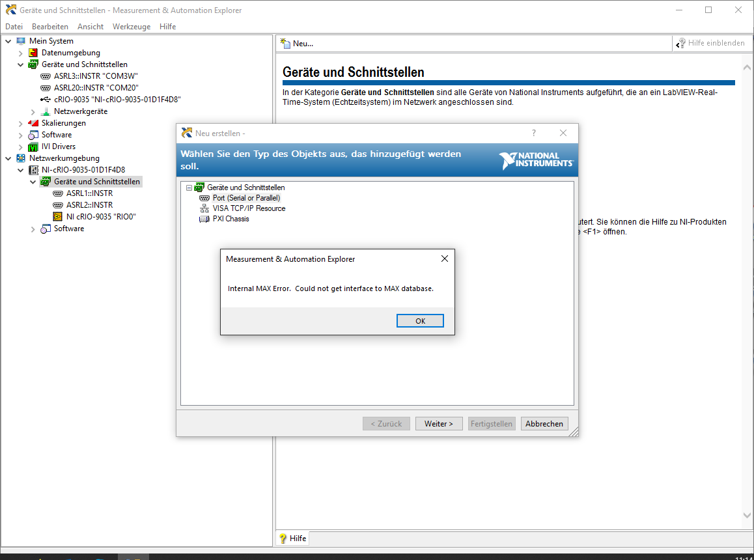
Task: Click the Port (Serial or Parallel) icon
Action: tap(204, 198)
